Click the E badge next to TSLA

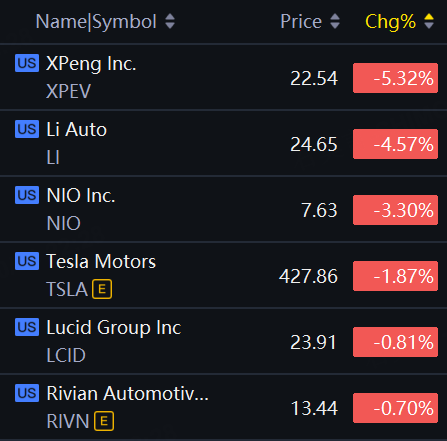pos(102,289)
